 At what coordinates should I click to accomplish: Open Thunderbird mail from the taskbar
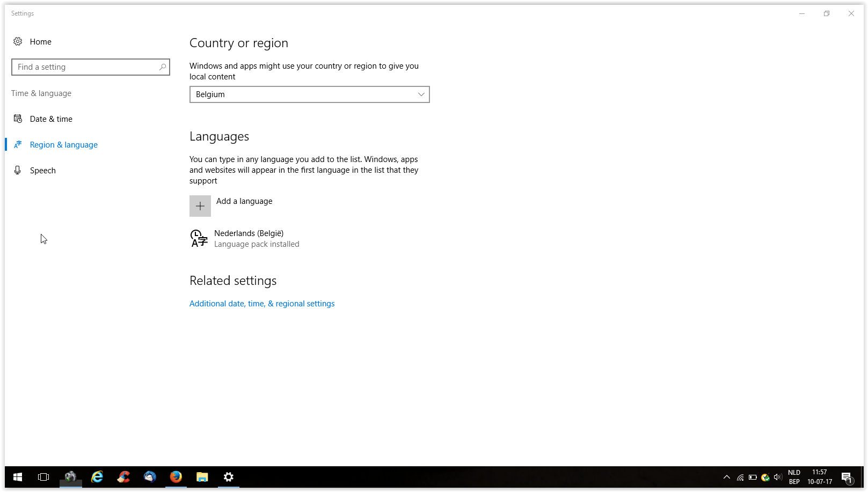click(x=150, y=477)
